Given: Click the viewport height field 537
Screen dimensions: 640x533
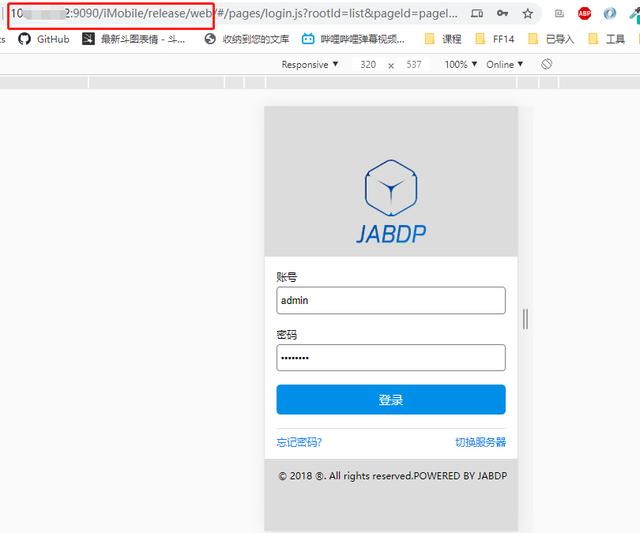Looking at the screenshot, I should (413, 64).
